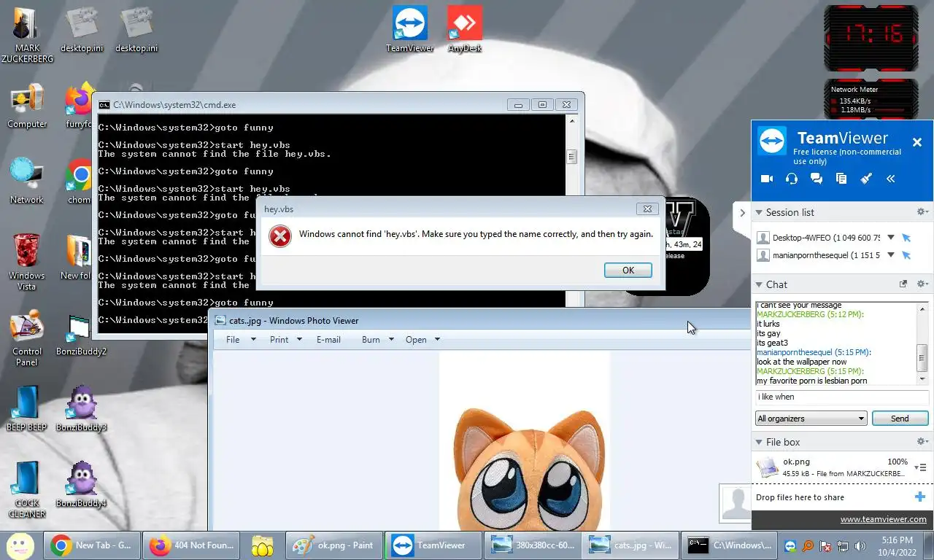Click the volume speaker tray icon
934x560 pixels.
[x=860, y=545]
